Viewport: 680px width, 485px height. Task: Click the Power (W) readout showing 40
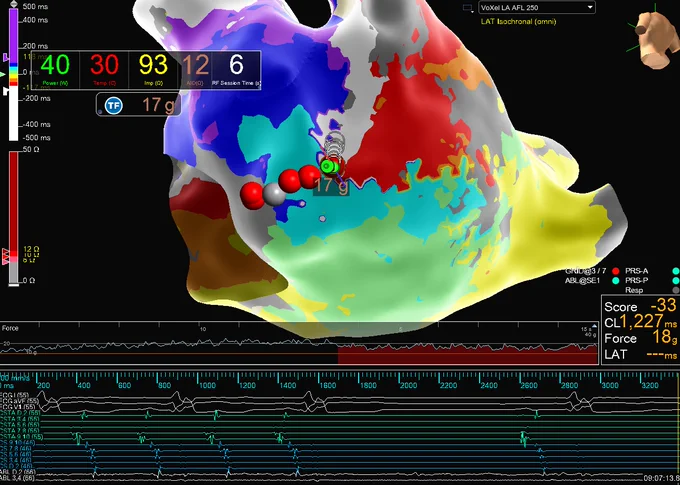[x=55, y=70]
